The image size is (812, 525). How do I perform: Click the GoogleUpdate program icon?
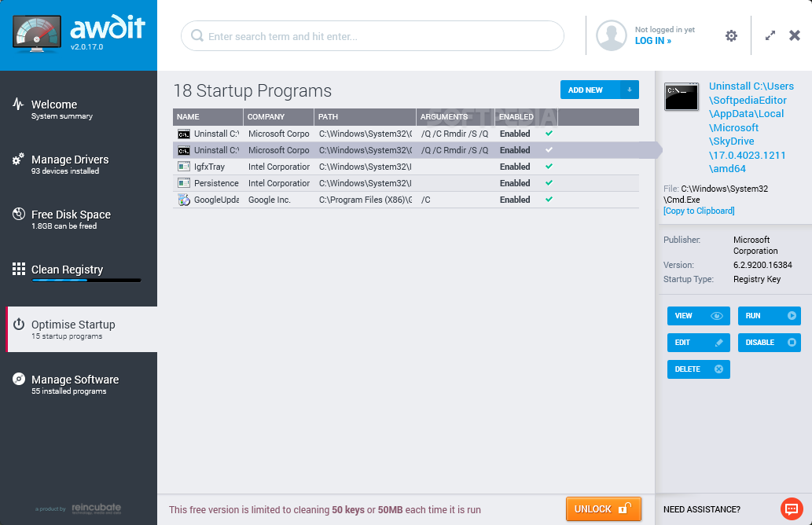click(x=184, y=200)
